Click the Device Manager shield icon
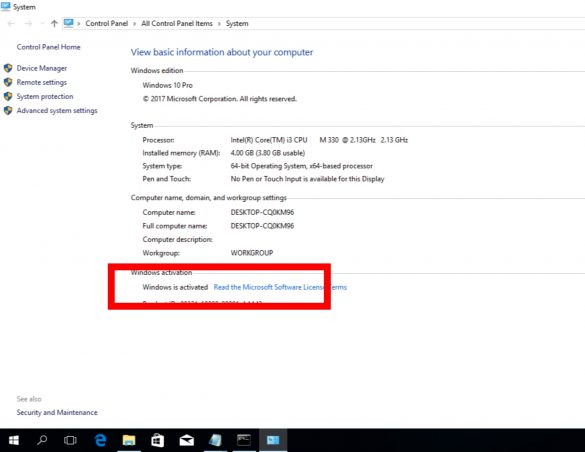Image resolution: width=585 pixels, height=452 pixels. pos(8,68)
